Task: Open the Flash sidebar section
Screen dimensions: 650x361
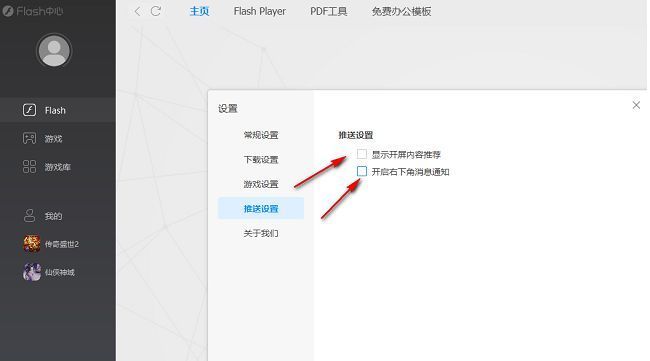Action: pos(58,110)
